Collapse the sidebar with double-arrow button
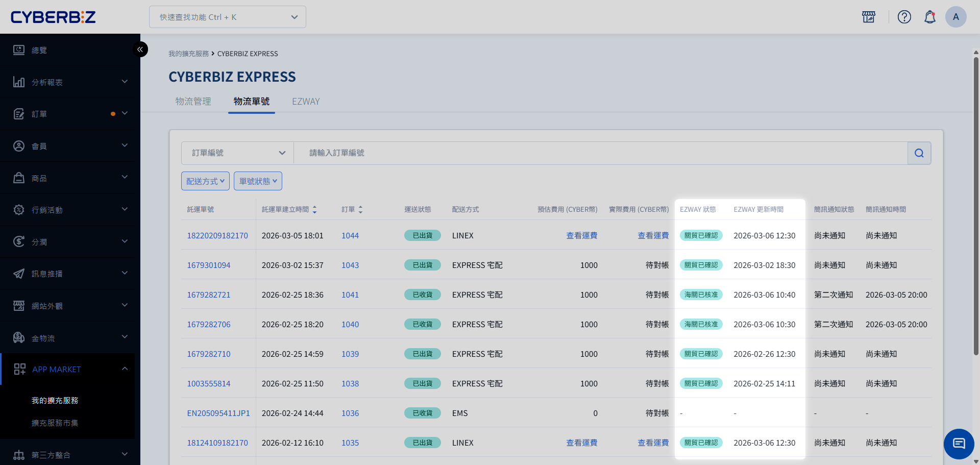The image size is (980, 465). (x=140, y=50)
